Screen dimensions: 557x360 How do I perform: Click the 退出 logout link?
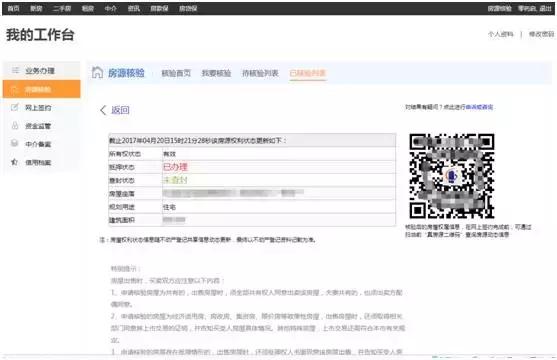[546, 9]
